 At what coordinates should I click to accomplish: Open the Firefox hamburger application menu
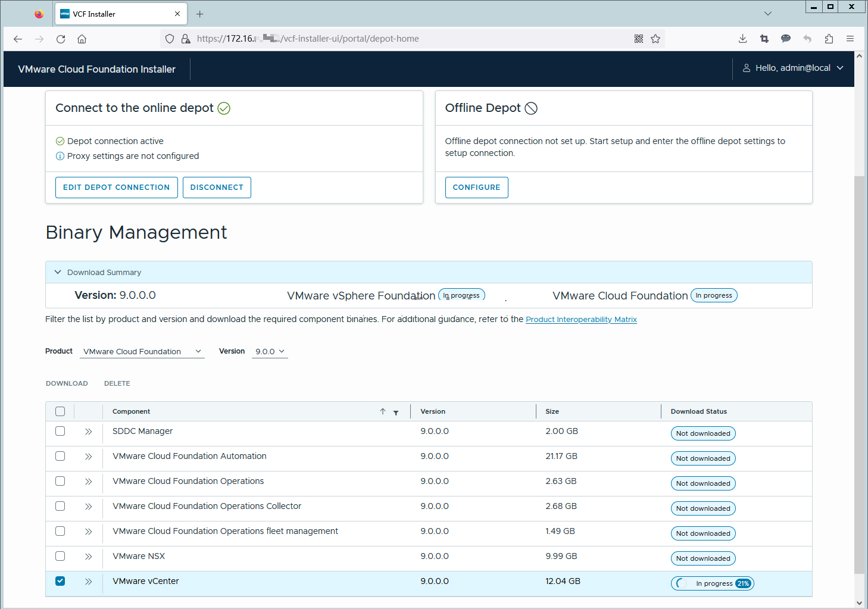pos(850,39)
